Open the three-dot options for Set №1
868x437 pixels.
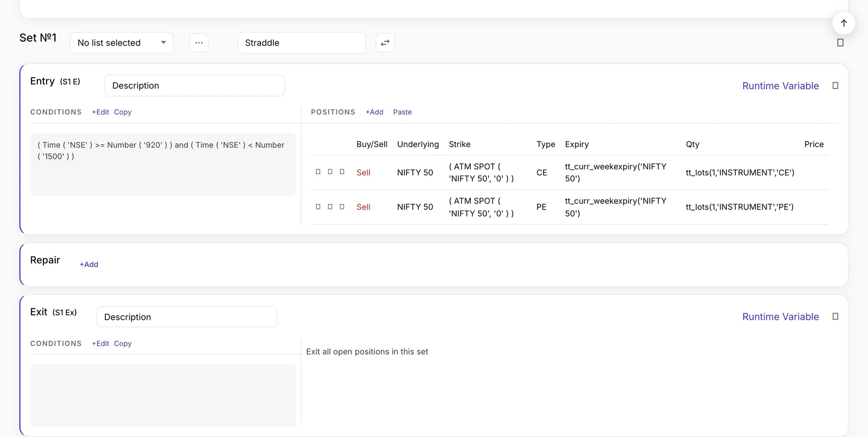click(199, 43)
